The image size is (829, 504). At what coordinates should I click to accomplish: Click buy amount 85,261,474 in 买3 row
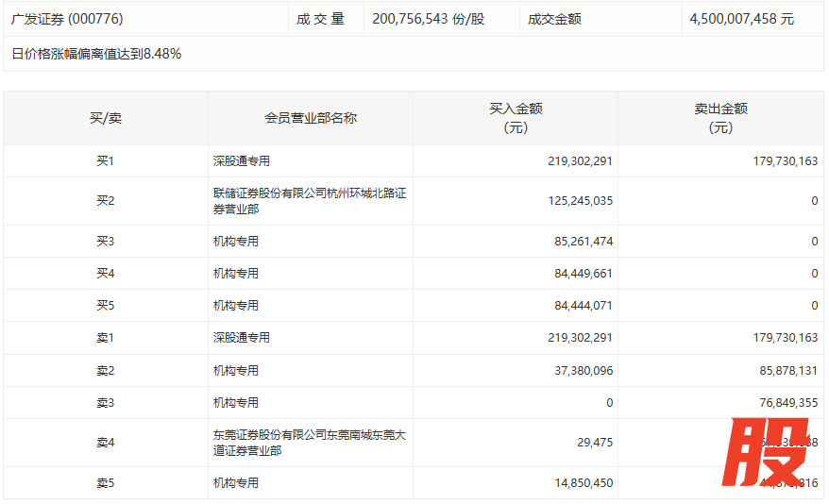(x=580, y=242)
